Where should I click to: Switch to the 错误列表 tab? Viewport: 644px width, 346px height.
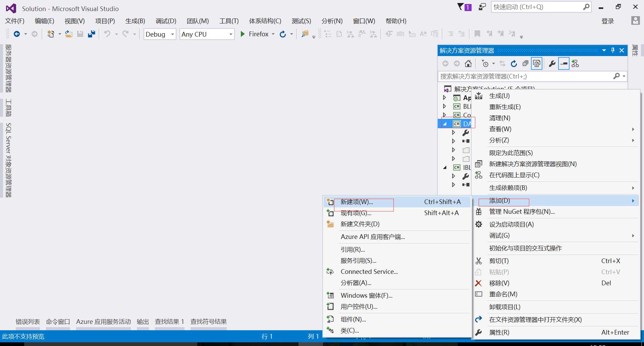click(28, 322)
